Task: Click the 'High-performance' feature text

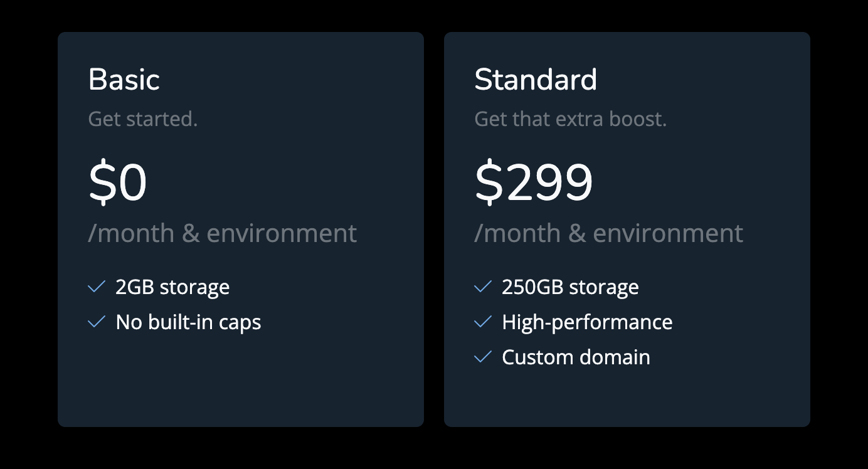Action: pos(587,322)
